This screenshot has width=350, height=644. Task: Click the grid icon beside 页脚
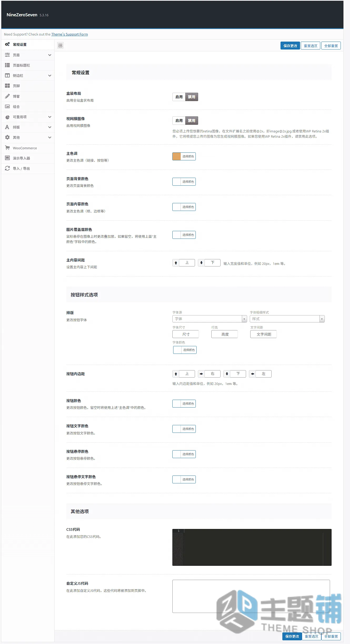pyautogui.click(x=7, y=86)
